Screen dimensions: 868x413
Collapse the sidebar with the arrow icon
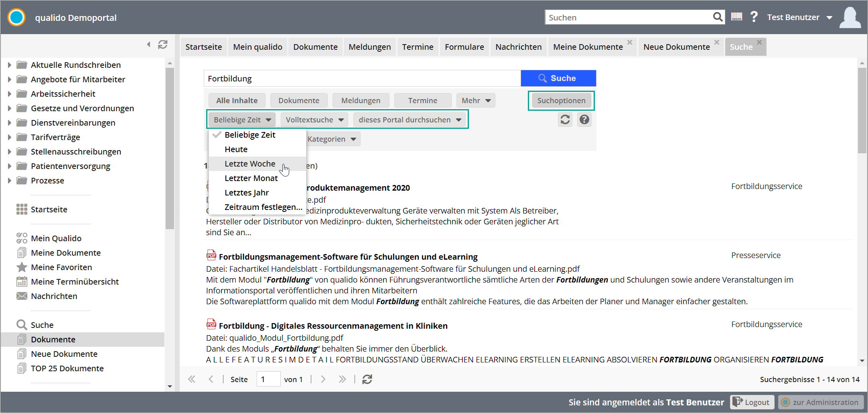pyautogui.click(x=149, y=44)
